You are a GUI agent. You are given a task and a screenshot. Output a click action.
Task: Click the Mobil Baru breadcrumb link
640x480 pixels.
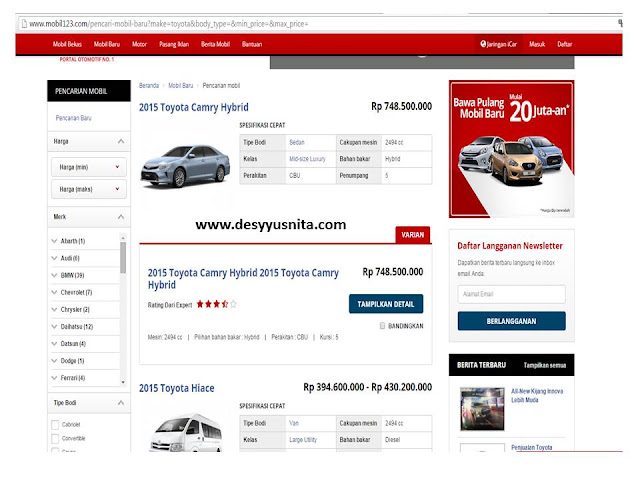click(181, 86)
